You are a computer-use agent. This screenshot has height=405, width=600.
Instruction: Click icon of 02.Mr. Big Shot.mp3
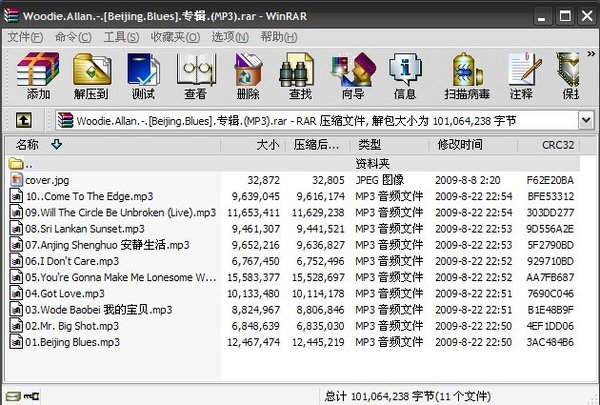tap(16, 326)
